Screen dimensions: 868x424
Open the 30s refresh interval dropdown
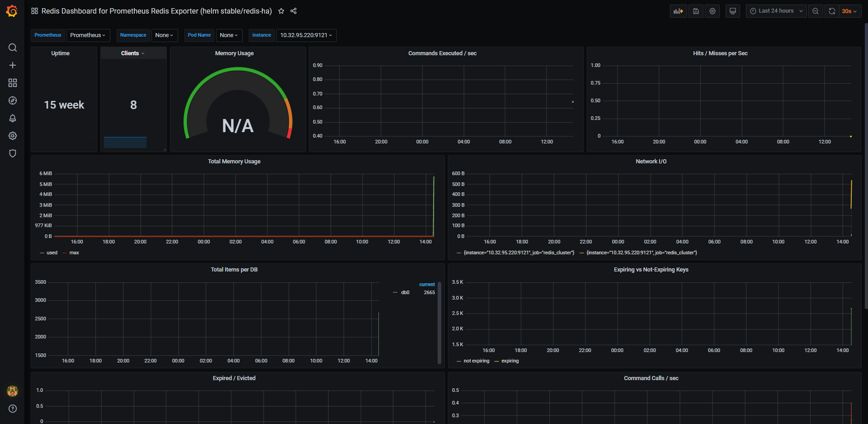tap(849, 11)
